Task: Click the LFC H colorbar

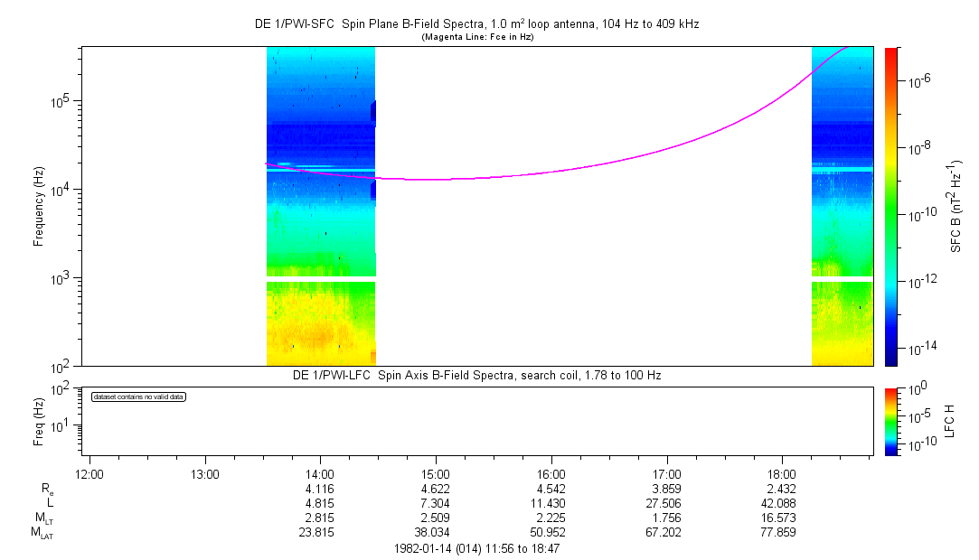Action: point(890,420)
